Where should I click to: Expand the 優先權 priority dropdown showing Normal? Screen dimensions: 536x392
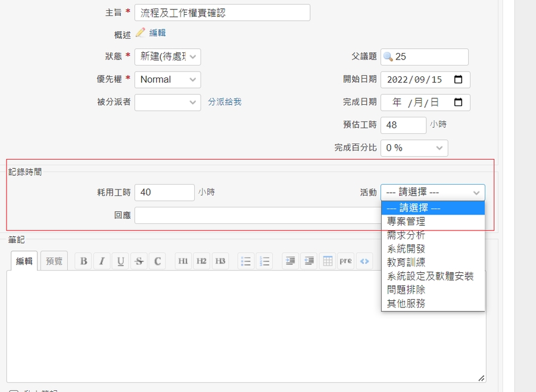tap(167, 80)
